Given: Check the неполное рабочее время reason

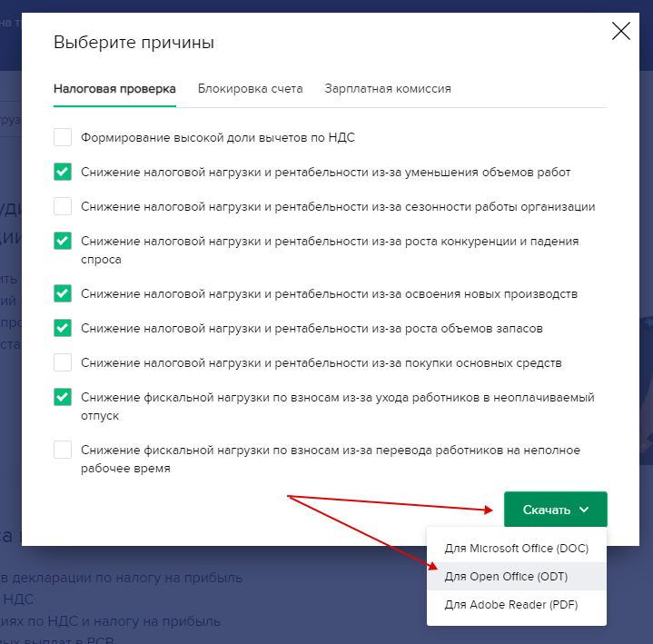Looking at the screenshot, I should [63, 450].
